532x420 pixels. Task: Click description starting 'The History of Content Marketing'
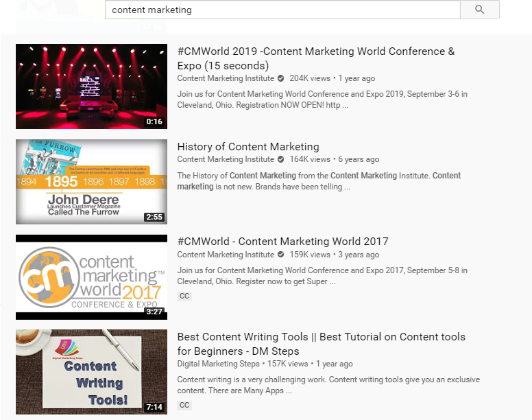coord(319,181)
